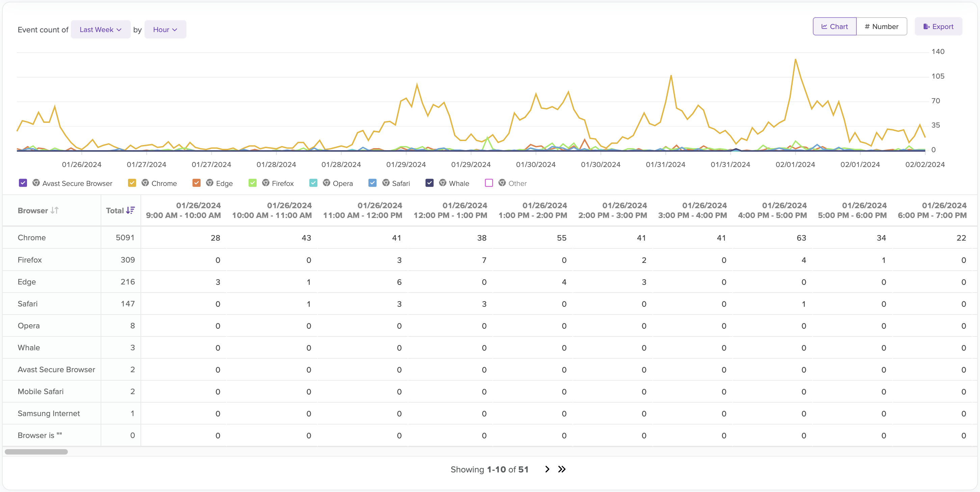Expand the Hour interval dropdown
The image size is (980, 492).
[x=166, y=29]
